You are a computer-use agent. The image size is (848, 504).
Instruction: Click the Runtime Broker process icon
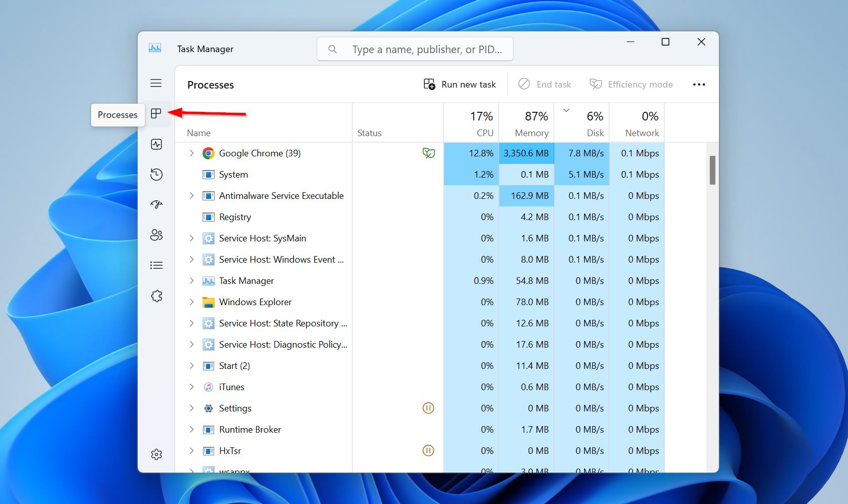(x=208, y=430)
